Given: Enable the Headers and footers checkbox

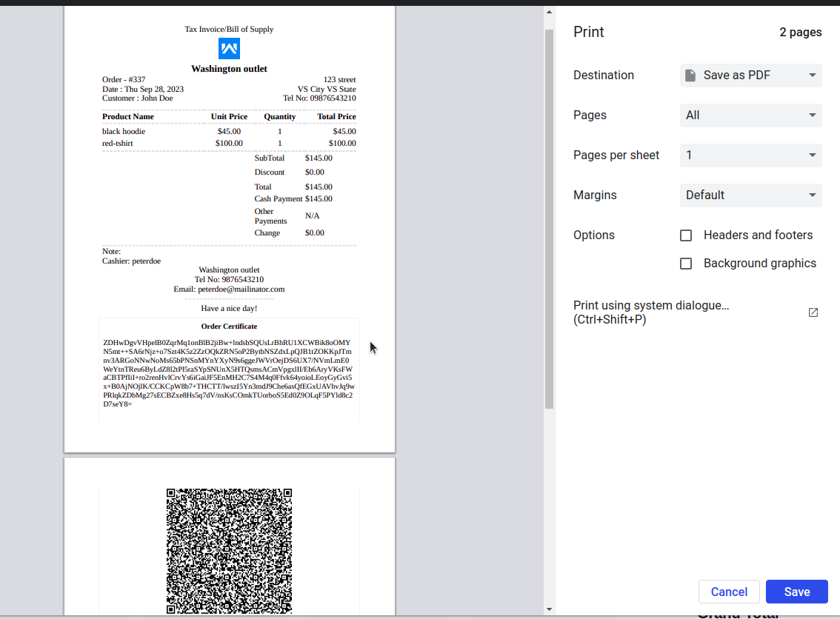Looking at the screenshot, I should [x=685, y=235].
